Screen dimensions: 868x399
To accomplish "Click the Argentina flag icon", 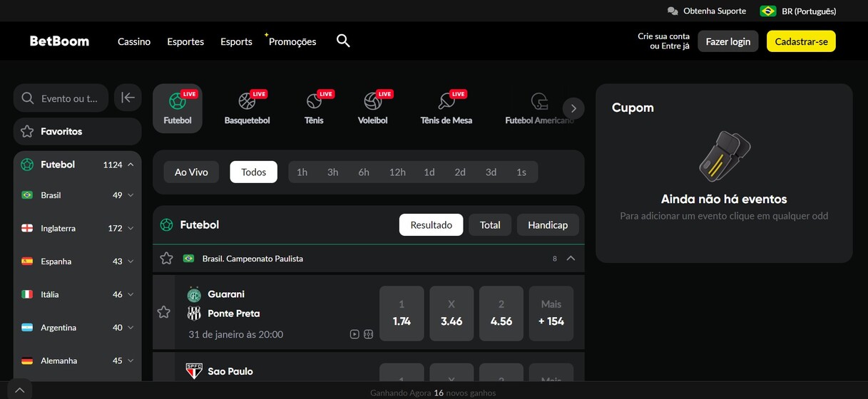I will coord(27,328).
